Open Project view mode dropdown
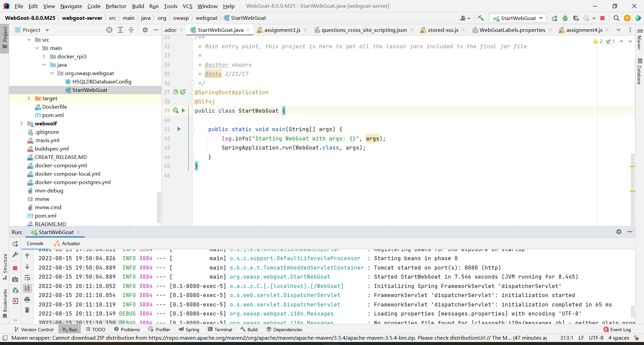 [47, 30]
